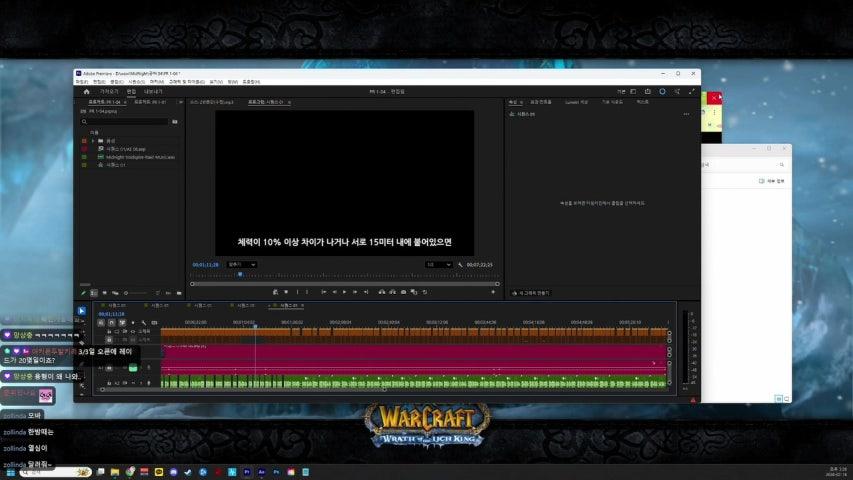The image size is (853, 480).
Task: Expand the bin folder in project panel
Action: pos(93,140)
